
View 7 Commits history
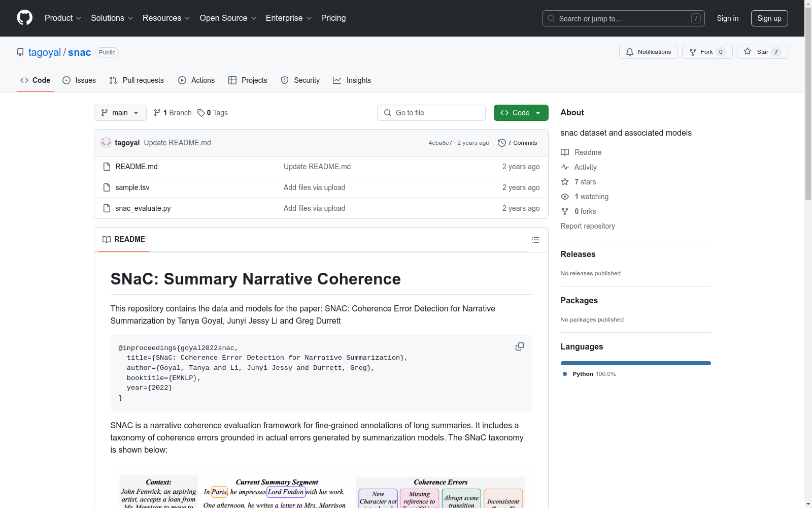[x=518, y=143]
